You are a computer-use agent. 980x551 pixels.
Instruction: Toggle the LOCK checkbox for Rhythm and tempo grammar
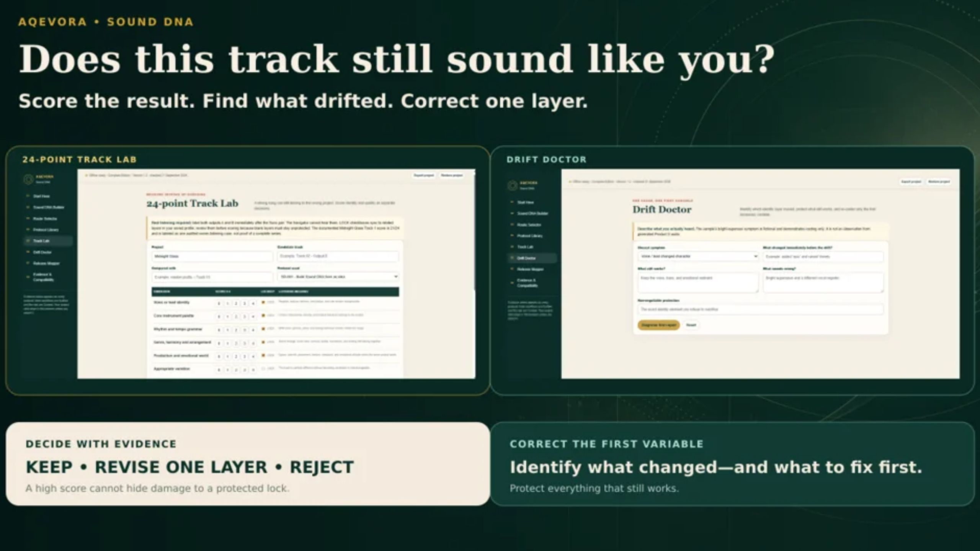(263, 329)
